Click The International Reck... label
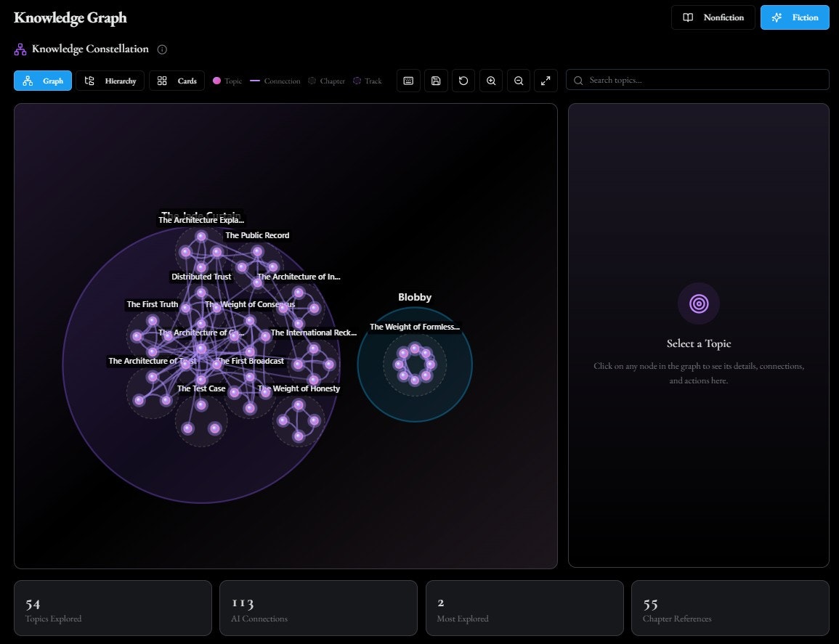839x644 pixels. 314,333
